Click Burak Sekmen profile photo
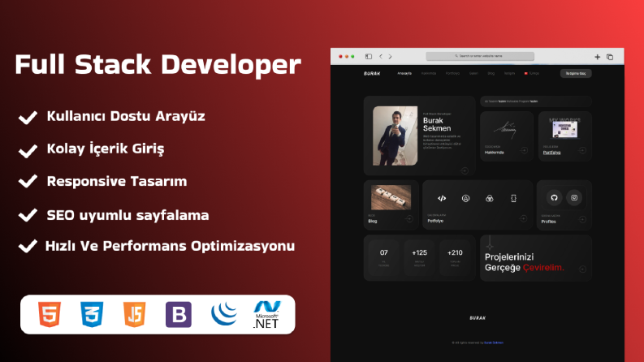This screenshot has height=362, width=644. pos(395,136)
